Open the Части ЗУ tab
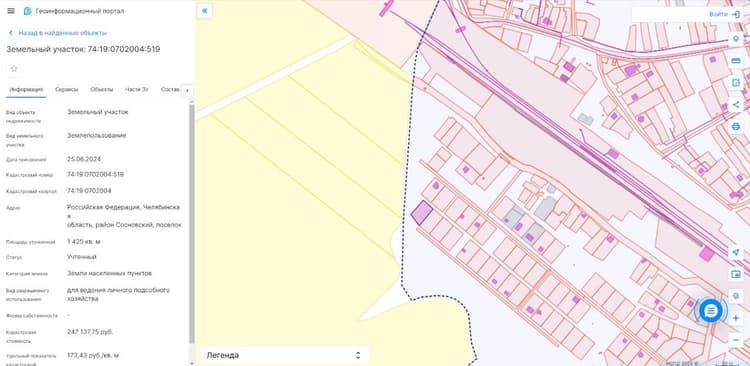The image size is (750, 366). 137,89
